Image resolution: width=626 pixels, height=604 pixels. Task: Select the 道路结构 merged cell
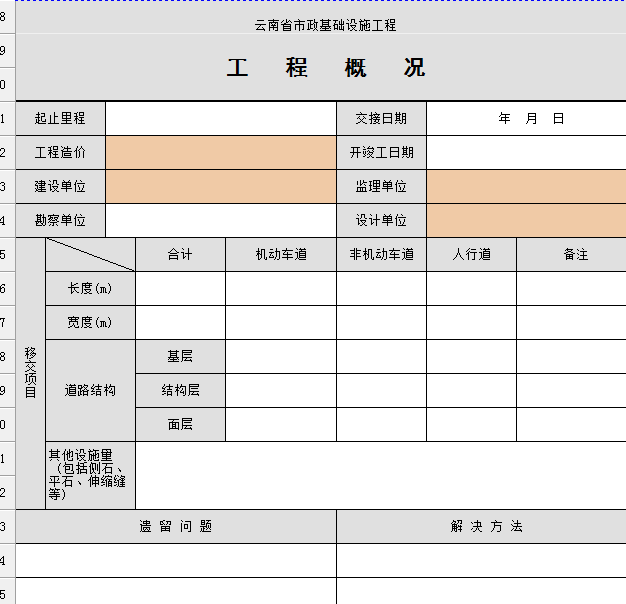[x=90, y=390]
